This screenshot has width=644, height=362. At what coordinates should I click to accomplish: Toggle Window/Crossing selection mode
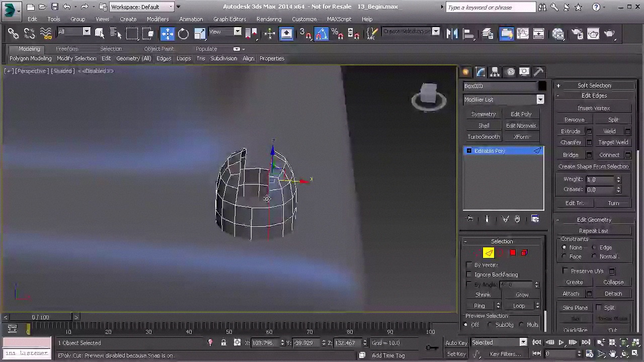point(148,34)
